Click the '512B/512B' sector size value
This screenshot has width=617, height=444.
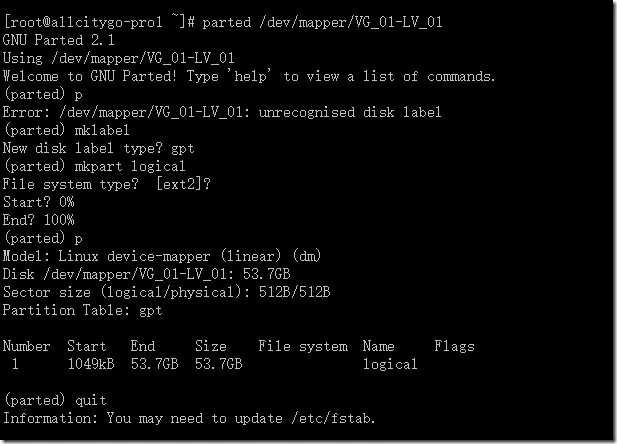(x=294, y=292)
